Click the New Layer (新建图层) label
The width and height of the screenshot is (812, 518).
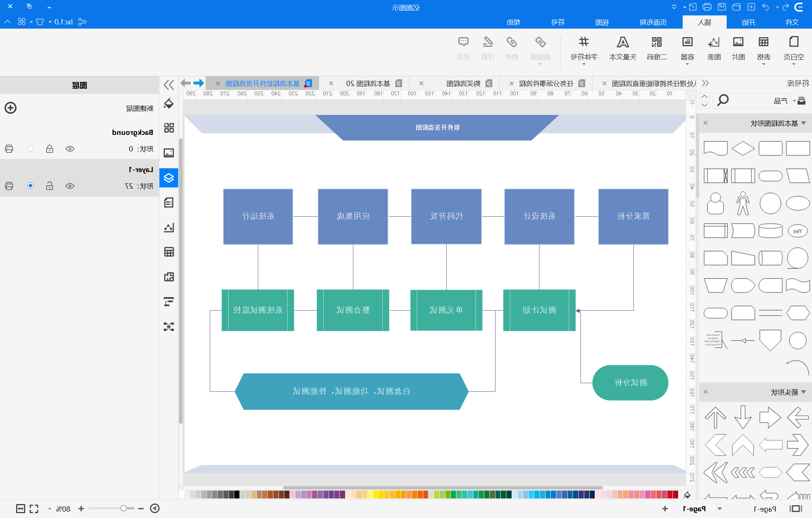[x=139, y=108]
